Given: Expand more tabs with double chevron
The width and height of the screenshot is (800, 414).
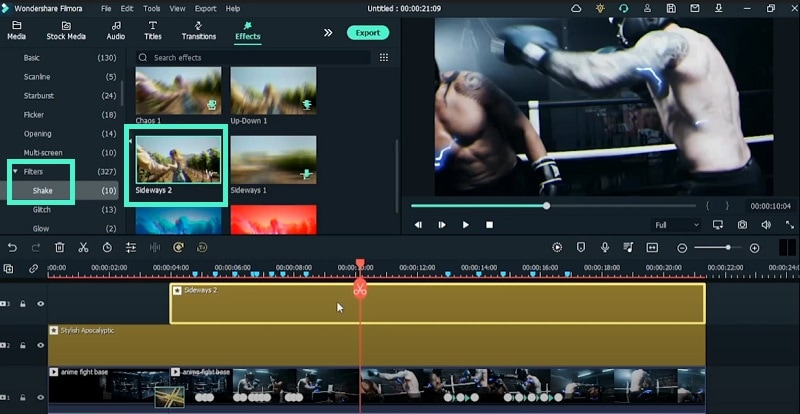Looking at the screenshot, I should tap(328, 33).
